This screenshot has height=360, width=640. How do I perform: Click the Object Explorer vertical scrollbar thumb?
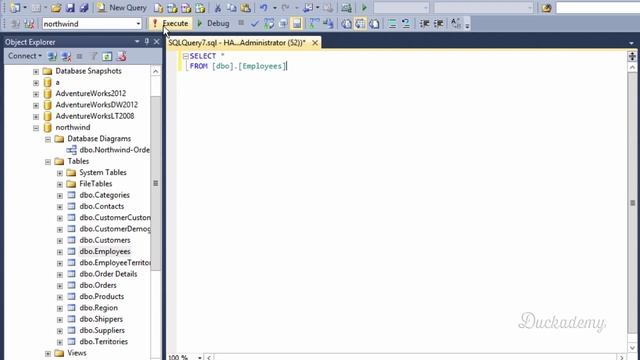coord(156,183)
